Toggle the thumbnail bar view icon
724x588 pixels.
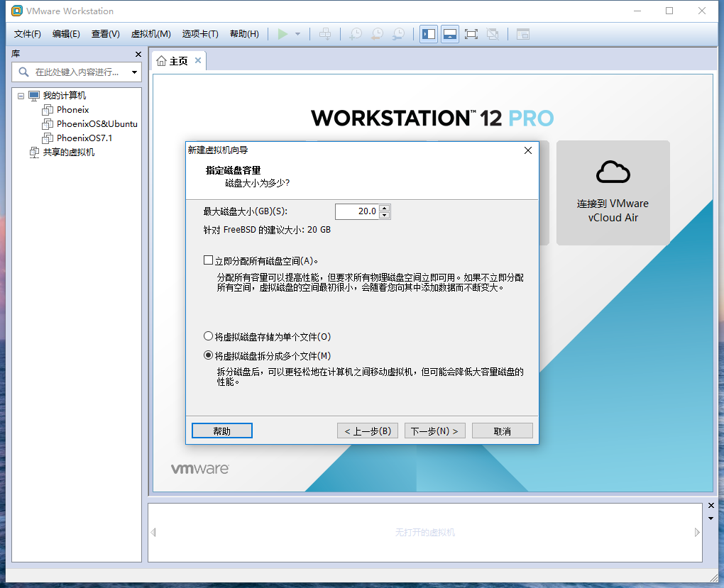point(450,34)
